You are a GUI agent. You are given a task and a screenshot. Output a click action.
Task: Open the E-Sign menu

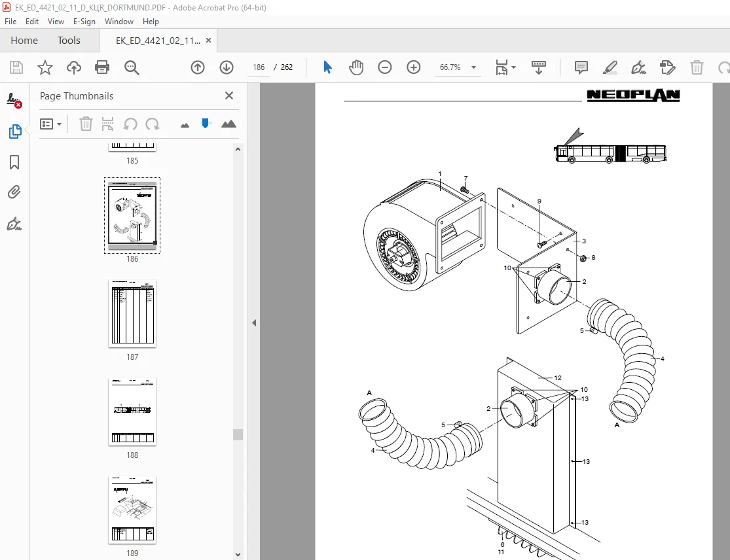tap(84, 22)
